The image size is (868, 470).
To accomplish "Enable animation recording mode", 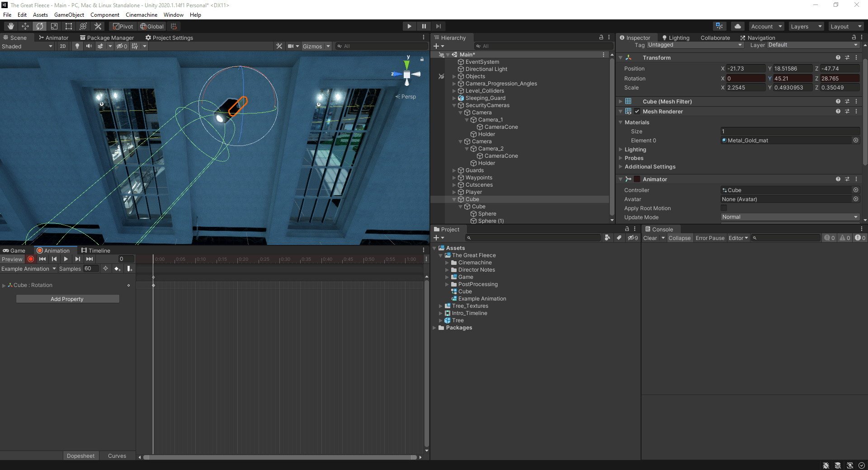I will point(31,259).
